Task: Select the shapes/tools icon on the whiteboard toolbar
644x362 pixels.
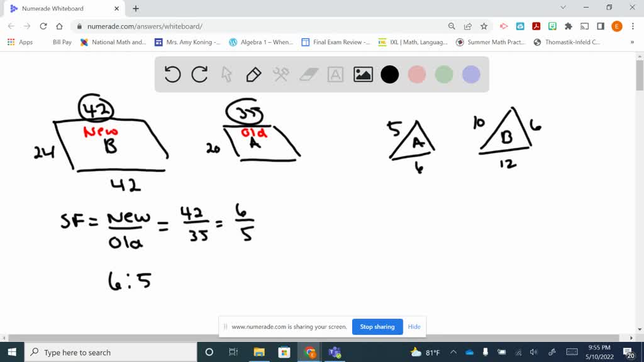Action: click(280, 74)
